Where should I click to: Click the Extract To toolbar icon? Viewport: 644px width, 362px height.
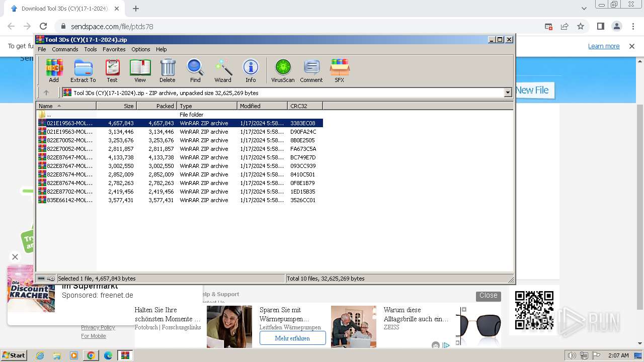pos(83,70)
